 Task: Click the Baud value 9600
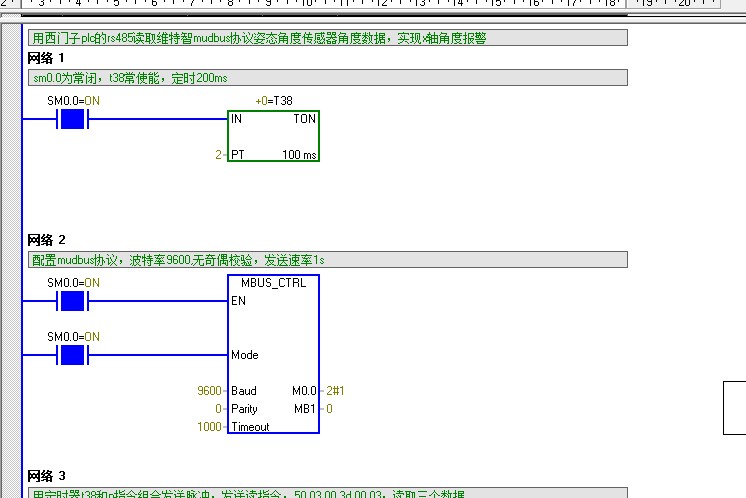[x=211, y=391]
